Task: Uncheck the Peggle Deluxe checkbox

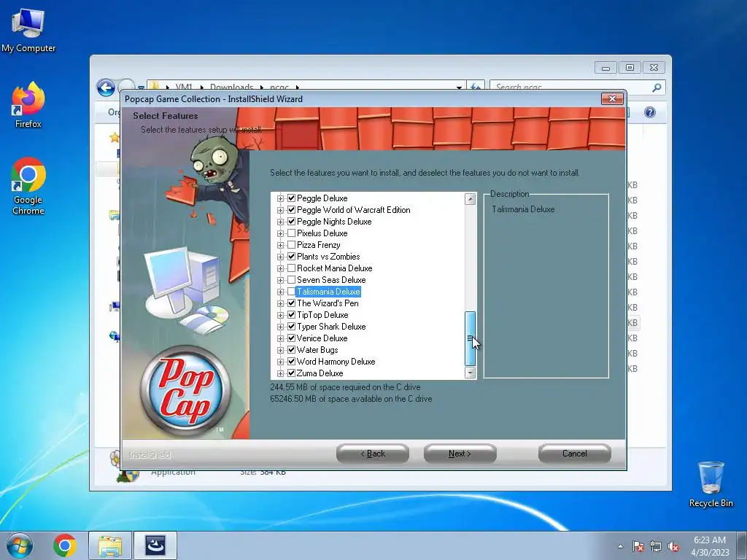Action: click(x=292, y=198)
